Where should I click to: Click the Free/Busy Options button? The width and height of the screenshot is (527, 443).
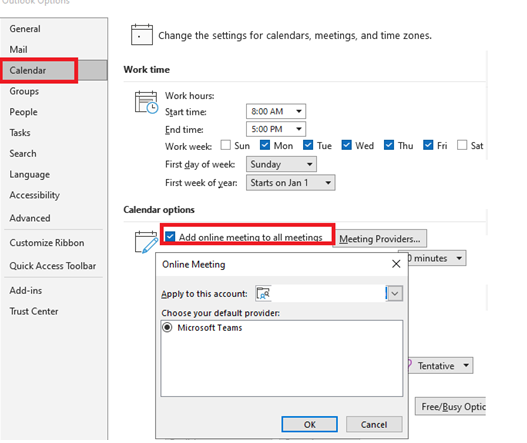450,407
